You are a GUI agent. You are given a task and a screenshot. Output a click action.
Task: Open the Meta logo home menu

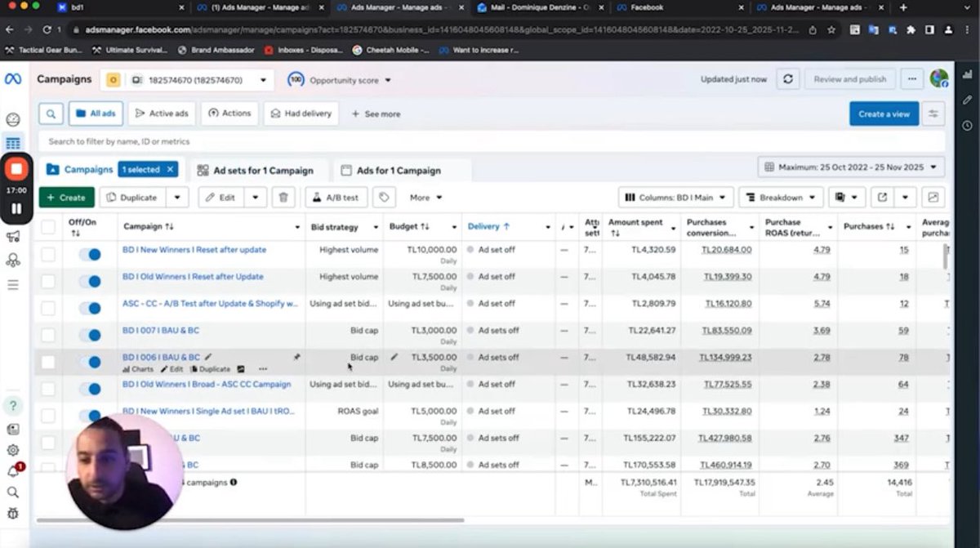click(13, 79)
